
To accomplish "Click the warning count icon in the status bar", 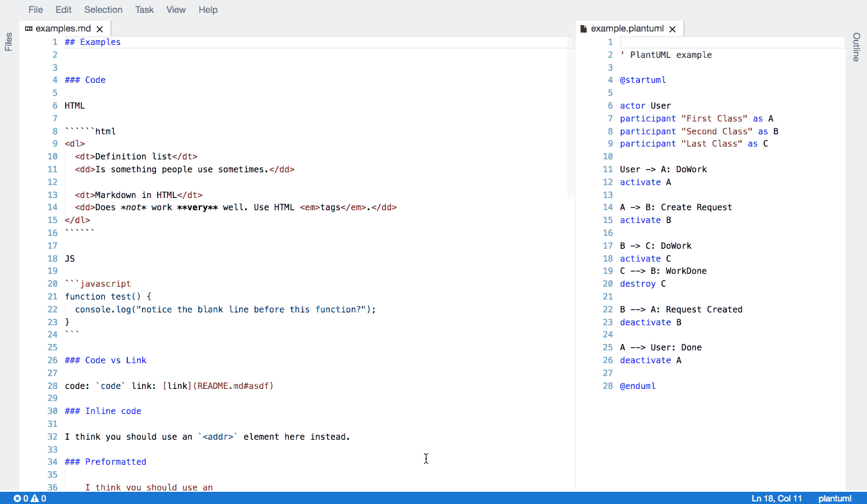I will (x=35, y=498).
